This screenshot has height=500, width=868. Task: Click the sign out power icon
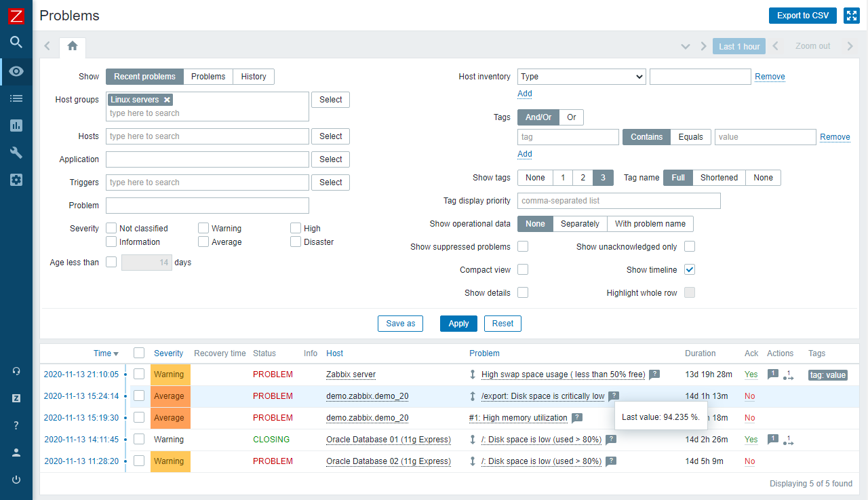pos(16,480)
